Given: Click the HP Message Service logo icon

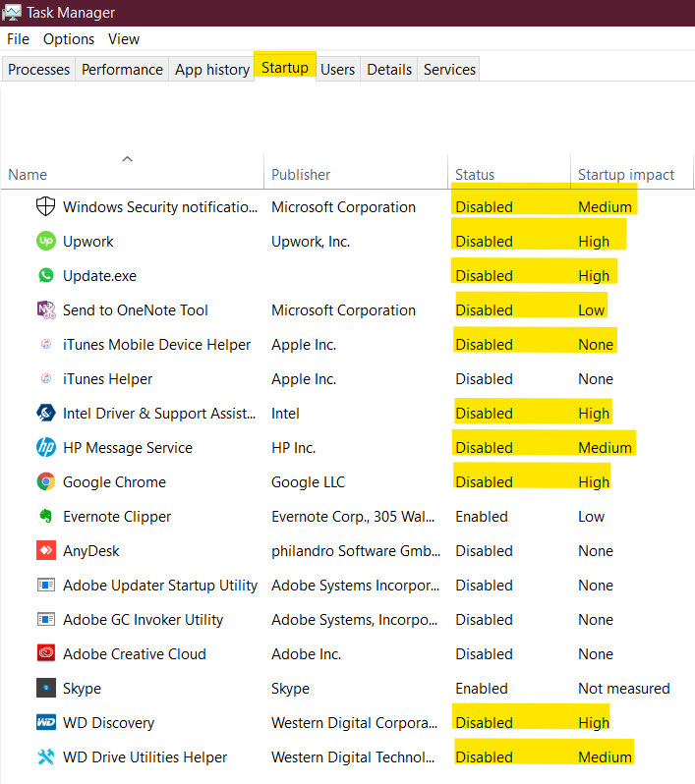Looking at the screenshot, I should (46, 447).
